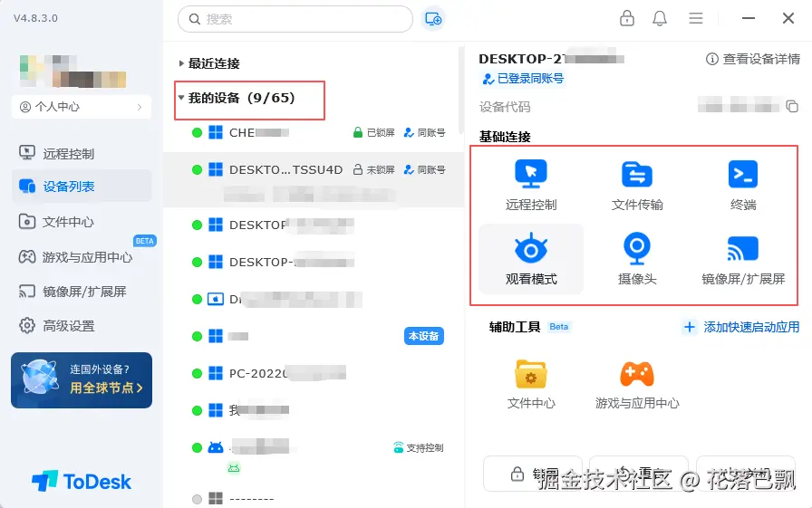Click the 已登录同账号 label
The image size is (812, 508).
[523, 79]
